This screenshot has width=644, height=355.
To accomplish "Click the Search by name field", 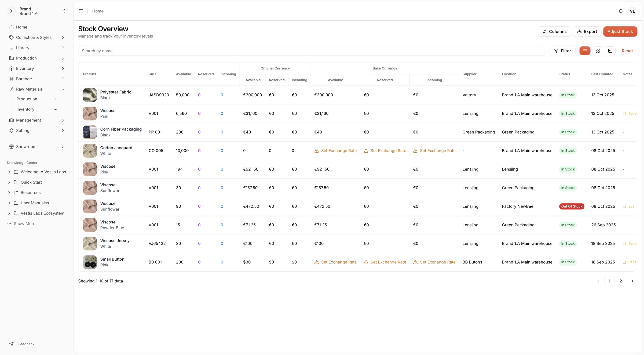I will [312, 51].
